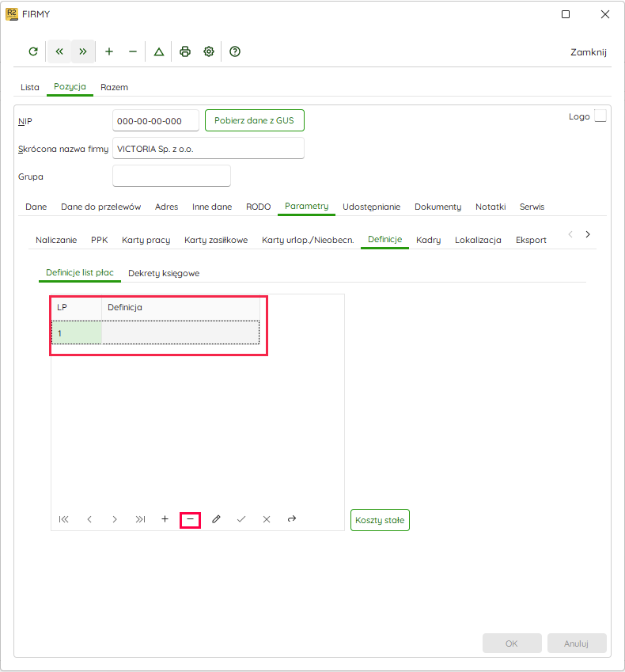Open the Dane tab

[x=36, y=207]
